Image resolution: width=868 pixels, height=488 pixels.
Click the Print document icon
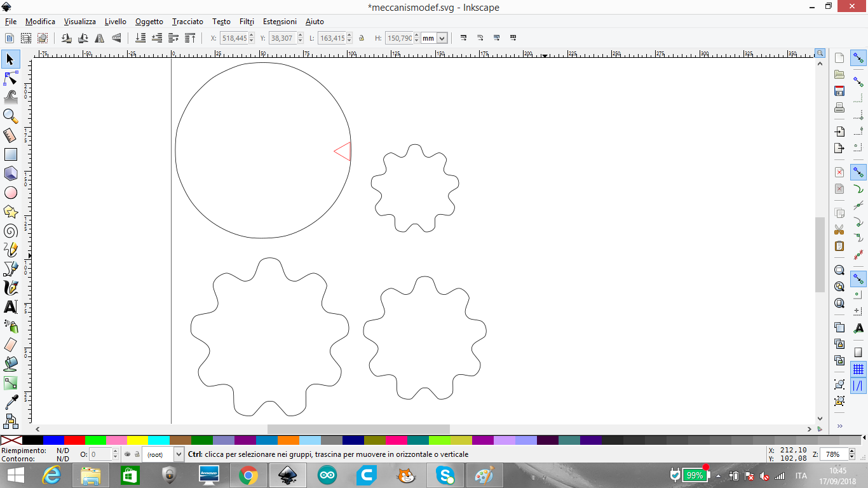coord(839,107)
